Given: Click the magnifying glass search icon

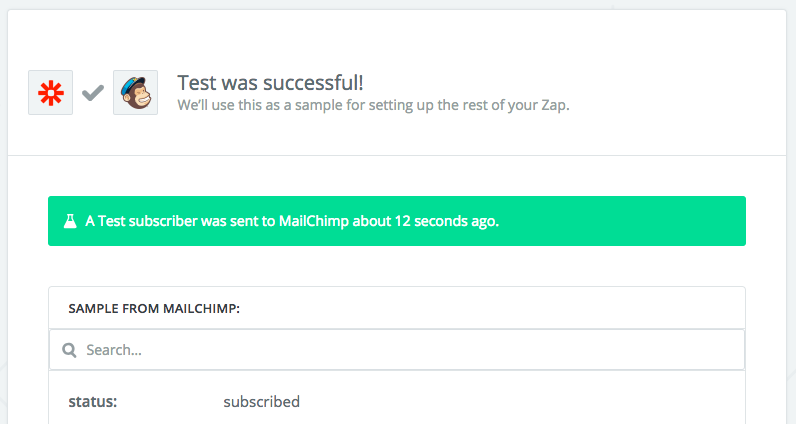Looking at the screenshot, I should pyautogui.click(x=69, y=350).
